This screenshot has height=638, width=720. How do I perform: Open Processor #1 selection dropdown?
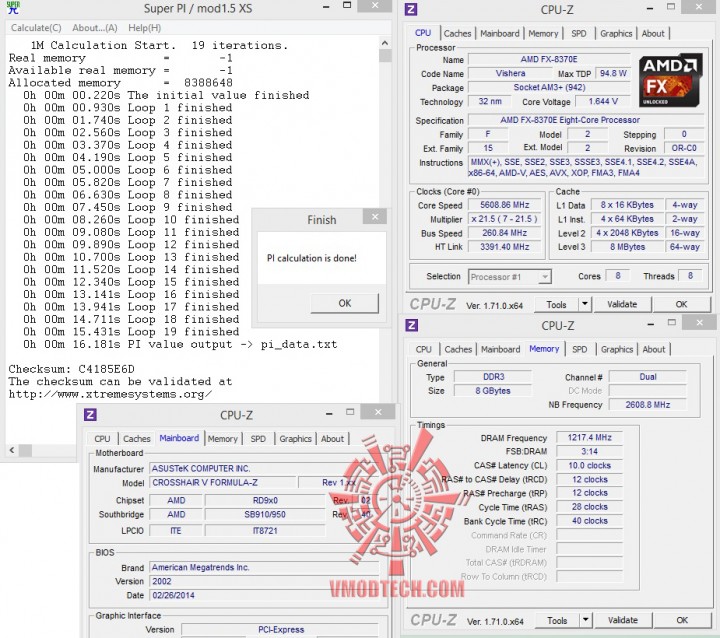[510, 277]
